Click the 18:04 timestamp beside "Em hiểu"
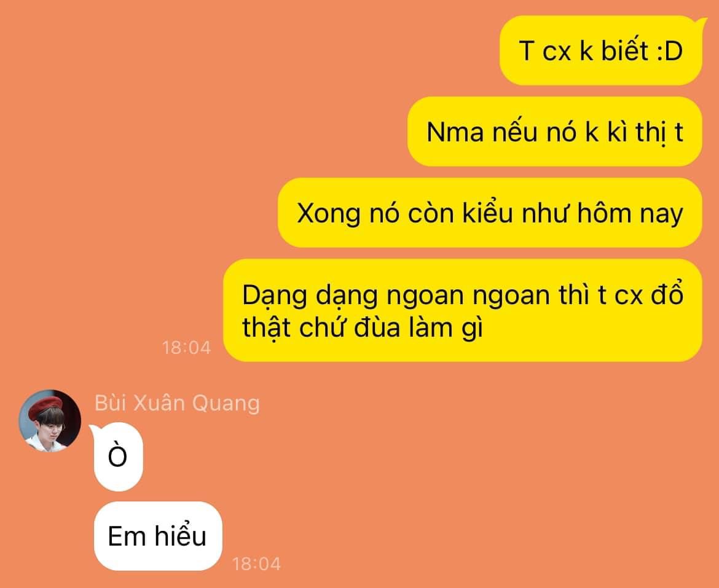 pyautogui.click(x=256, y=563)
